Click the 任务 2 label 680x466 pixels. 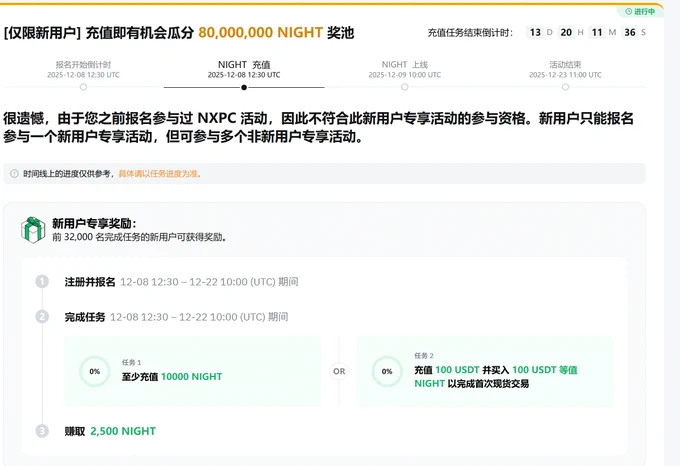(x=424, y=355)
